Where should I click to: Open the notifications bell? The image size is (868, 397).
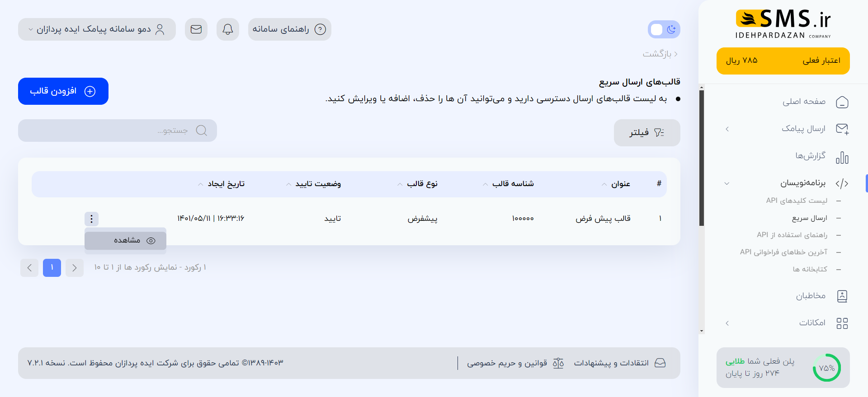[228, 29]
